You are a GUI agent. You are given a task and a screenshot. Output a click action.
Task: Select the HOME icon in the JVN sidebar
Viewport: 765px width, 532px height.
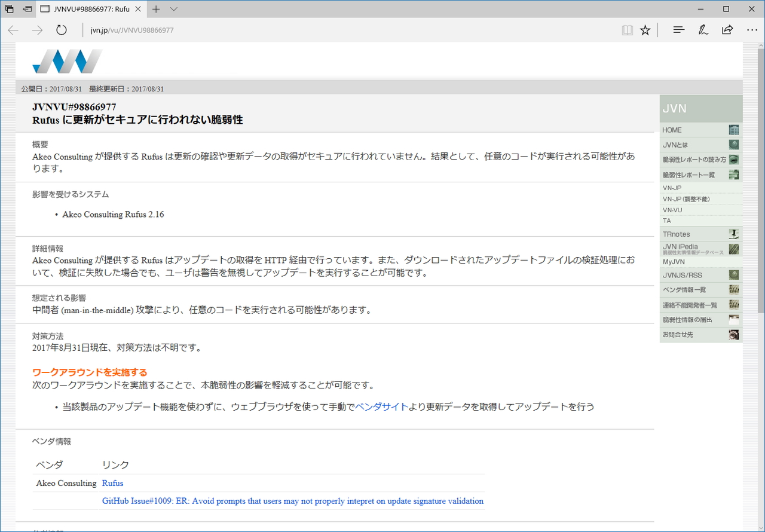click(x=733, y=129)
